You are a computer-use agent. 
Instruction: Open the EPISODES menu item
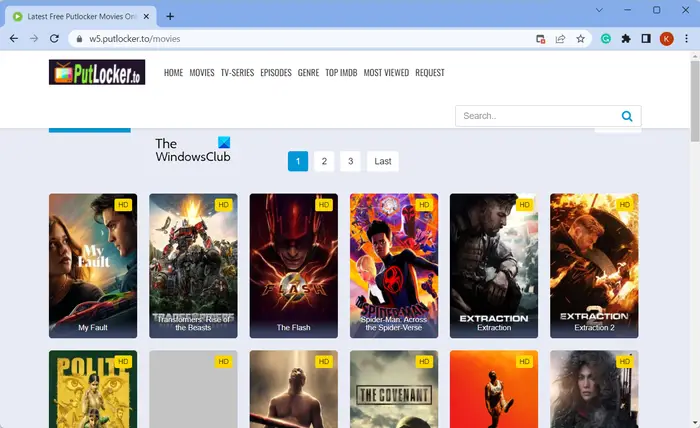pyautogui.click(x=276, y=72)
